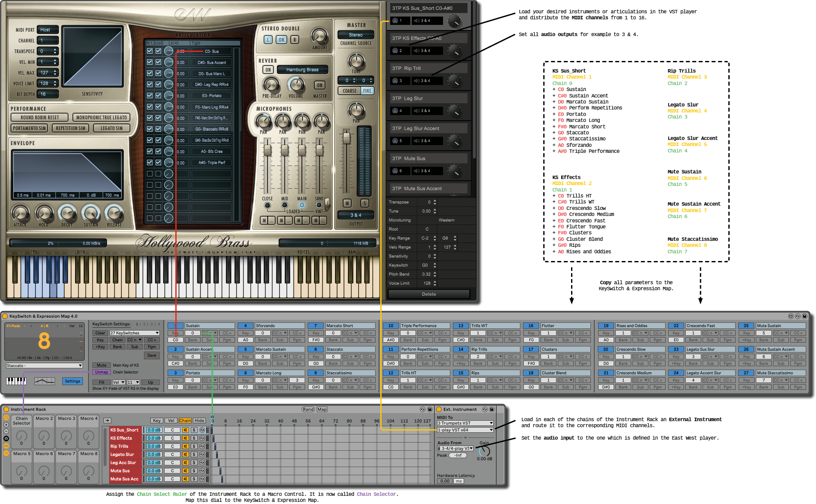Switch to the Key zone editor tab

(x=157, y=420)
